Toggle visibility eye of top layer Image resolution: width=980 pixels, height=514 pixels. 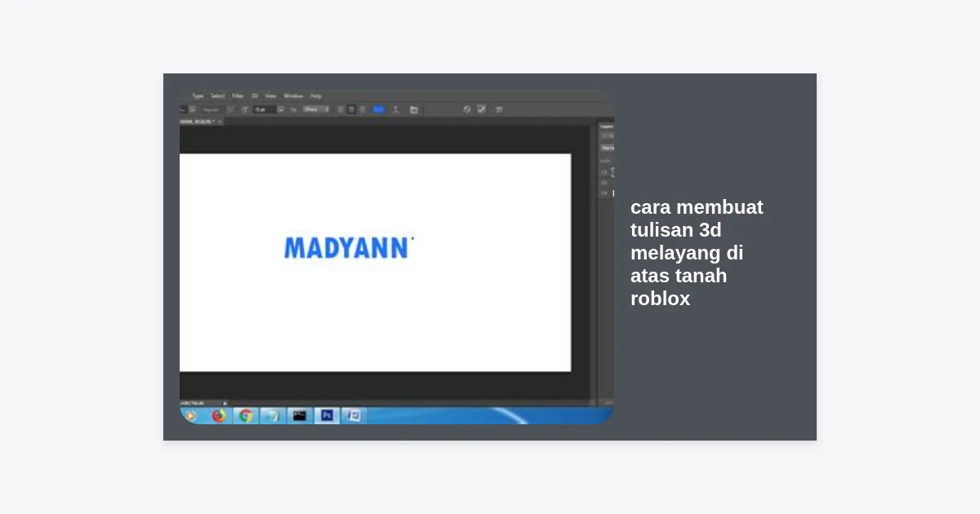(x=604, y=172)
